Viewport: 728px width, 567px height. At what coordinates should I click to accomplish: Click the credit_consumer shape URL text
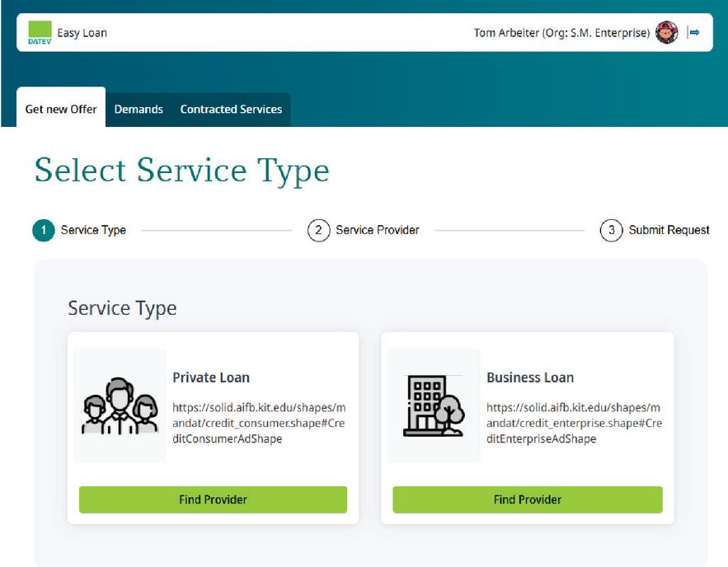click(x=260, y=424)
